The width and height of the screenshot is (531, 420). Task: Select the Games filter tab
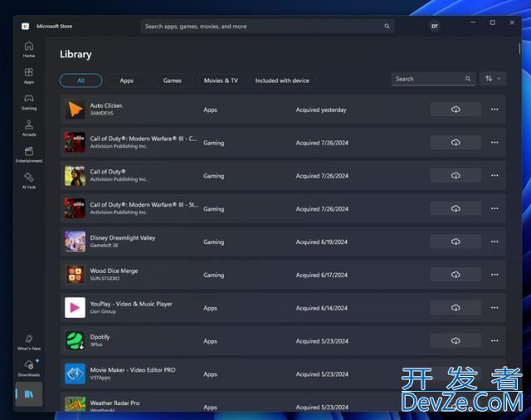172,81
